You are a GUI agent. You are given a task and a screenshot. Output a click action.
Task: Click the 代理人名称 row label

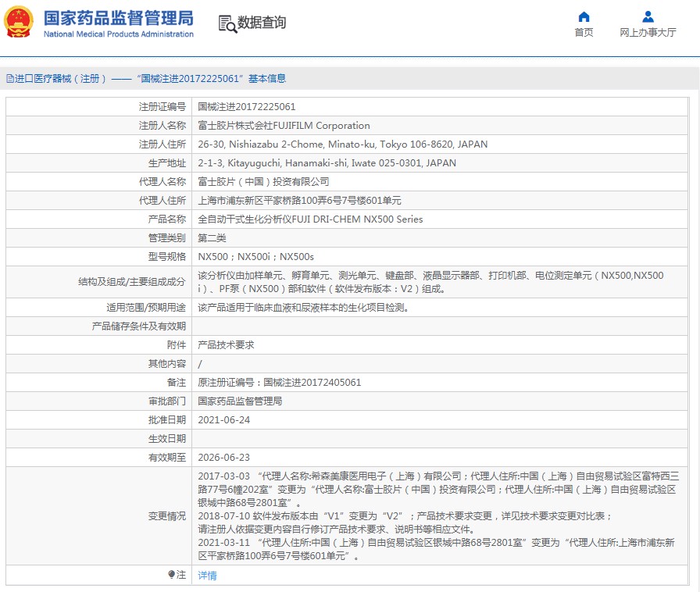pyautogui.click(x=162, y=182)
